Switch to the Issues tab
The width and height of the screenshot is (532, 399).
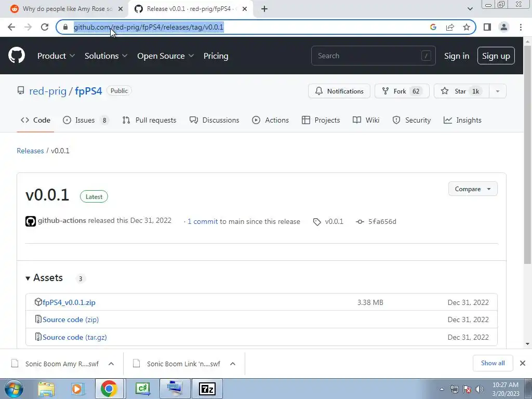tap(86, 120)
